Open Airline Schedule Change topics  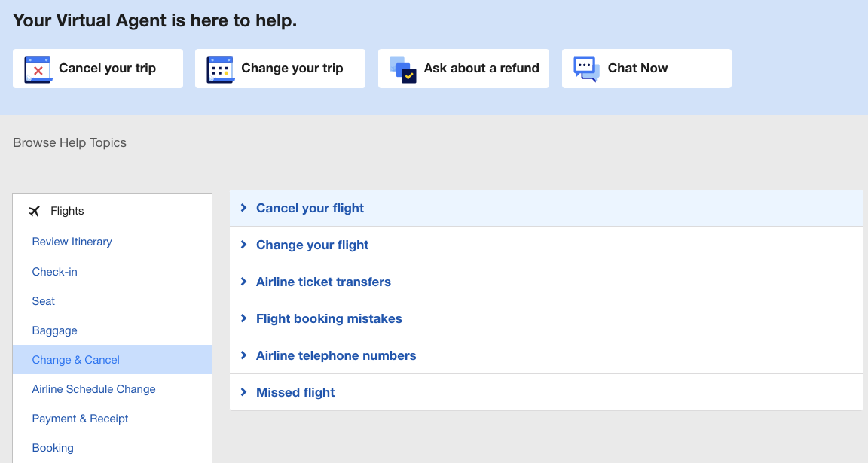click(x=93, y=389)
